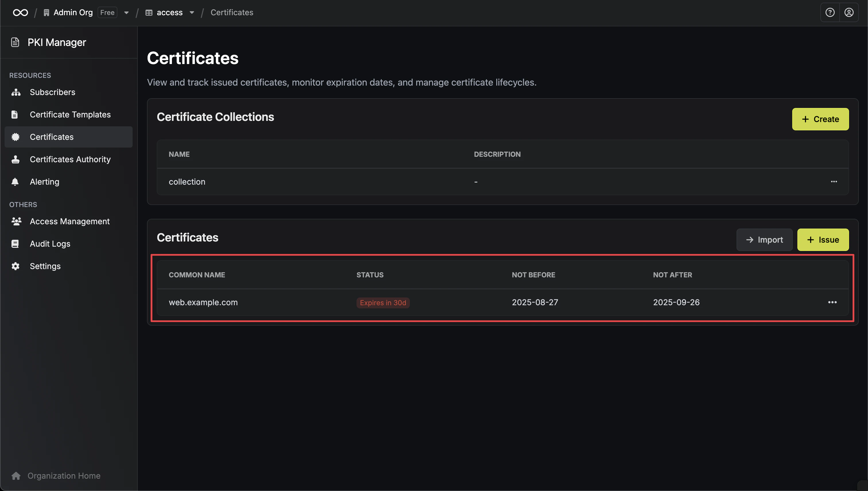The width and height of the screenshot is (868, 491).
Task: View the Audit Logs
Action: click(68, 244)
